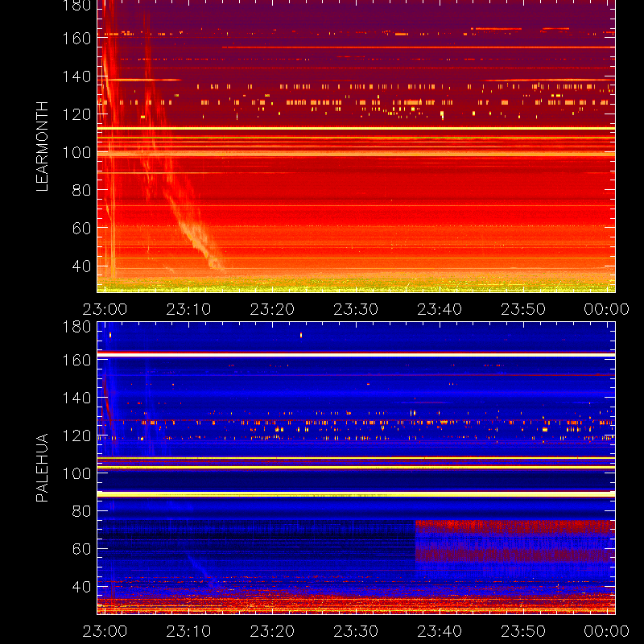The height and width of the screenshot is (644, 644).
Task: Choose 00:00 time label below PALEHUA plot
Action: point(607,631)
